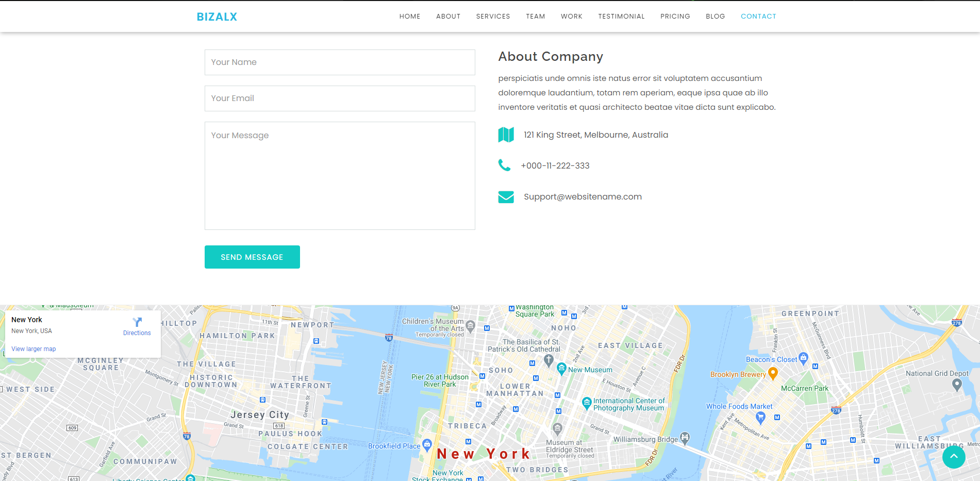Click the National Grid Depot pin
This screenshot has height=481, width=980.
(957, 384)
